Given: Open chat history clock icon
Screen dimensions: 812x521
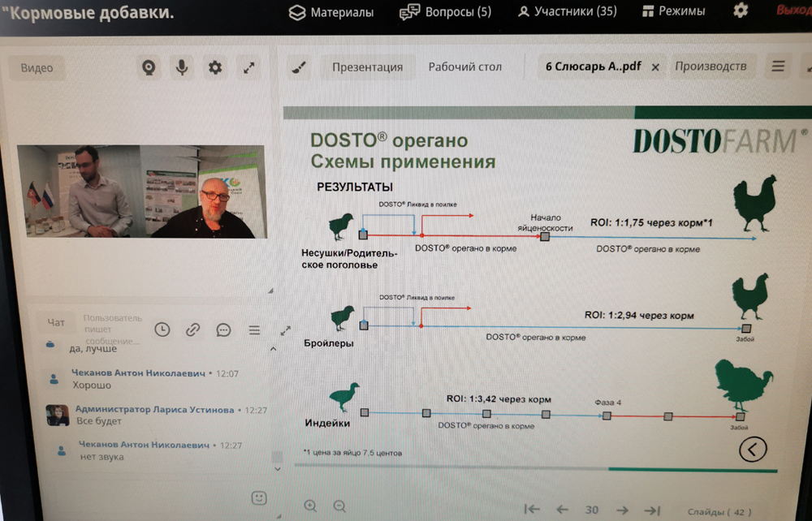Looking at the screenshot, I should coord(162,329).
